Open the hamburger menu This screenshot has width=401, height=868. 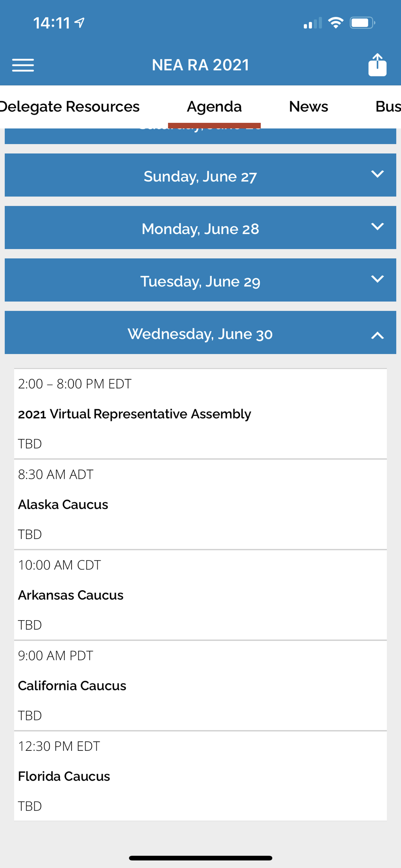[23, 65]
